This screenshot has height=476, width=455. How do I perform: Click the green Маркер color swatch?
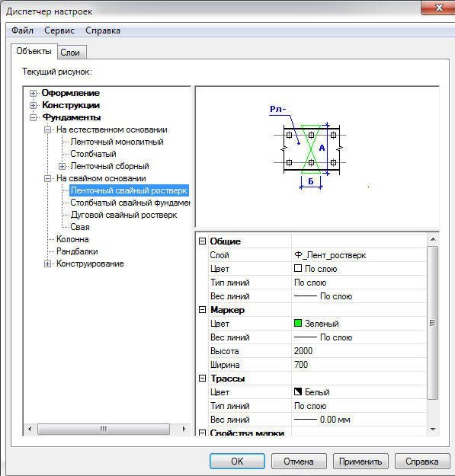coord(298,323)
